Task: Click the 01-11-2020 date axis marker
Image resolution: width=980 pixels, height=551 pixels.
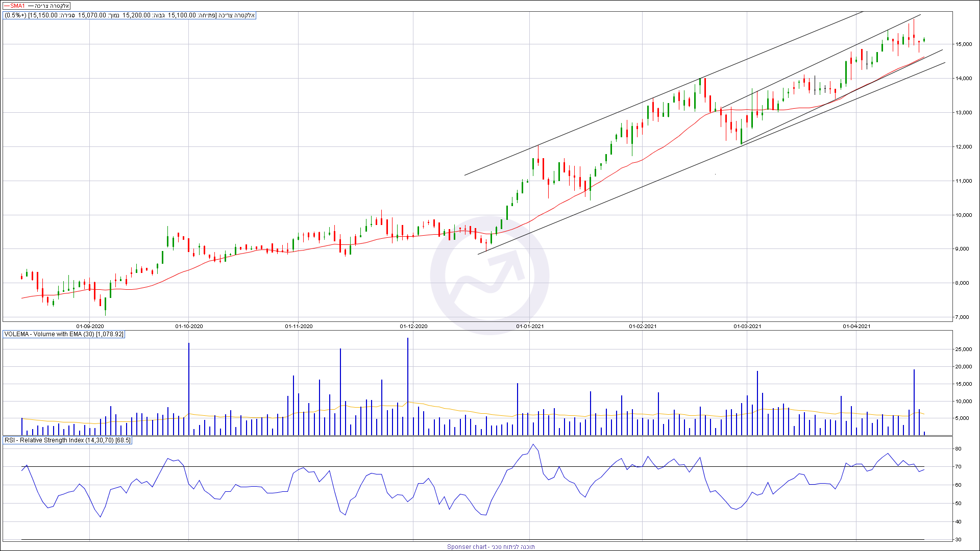Action: 299,326
